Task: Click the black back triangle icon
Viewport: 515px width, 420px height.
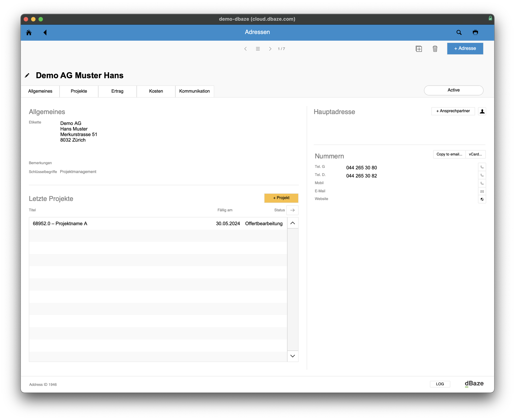Action: click(45, 32)
